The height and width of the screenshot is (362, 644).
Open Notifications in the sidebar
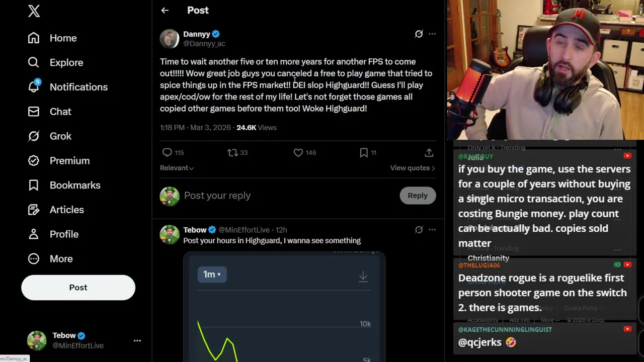[x=78, y=87]
